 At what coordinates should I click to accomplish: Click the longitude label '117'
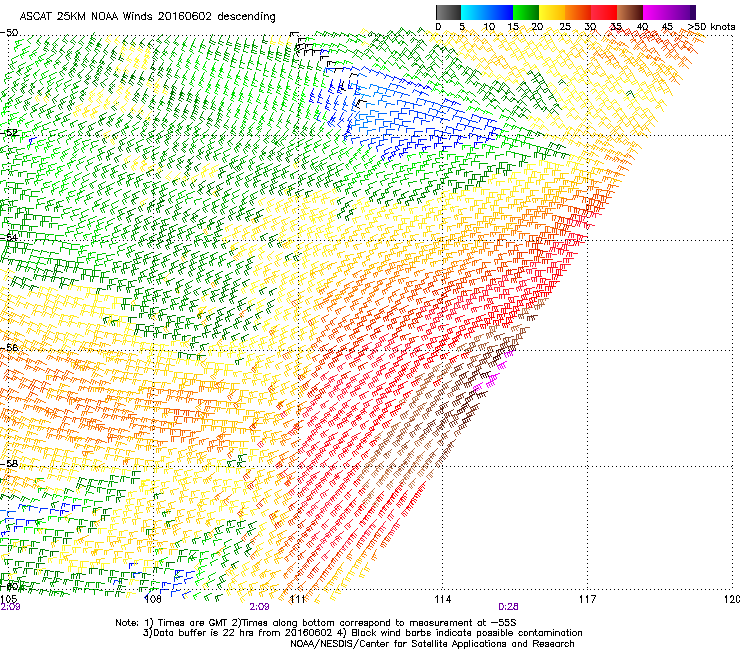pos(587,599)
